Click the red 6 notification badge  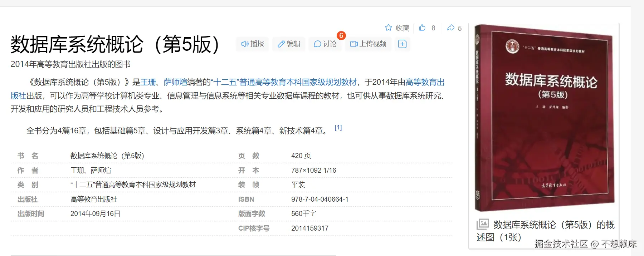[341, 35]
